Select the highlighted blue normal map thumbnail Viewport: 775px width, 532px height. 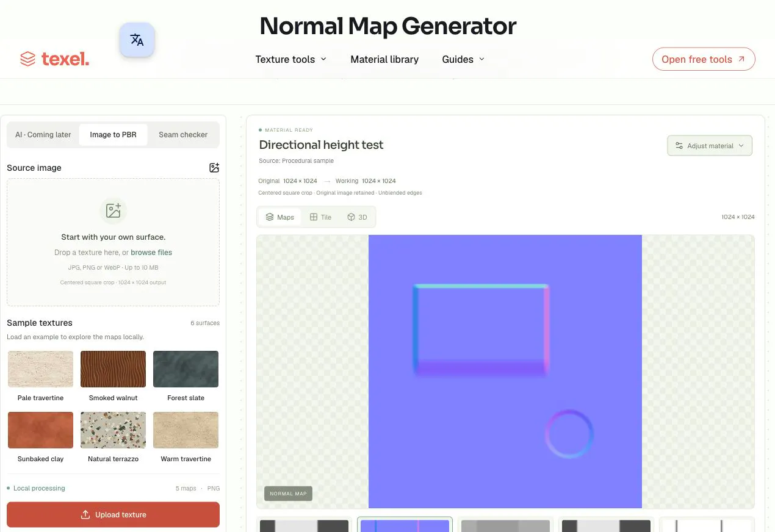(x=405, y=525)
